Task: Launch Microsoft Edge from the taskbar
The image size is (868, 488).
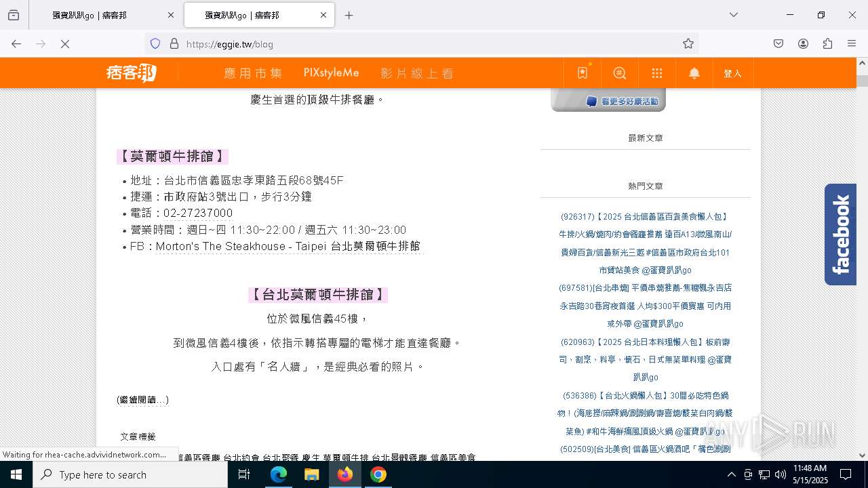Action: (279, 474)
